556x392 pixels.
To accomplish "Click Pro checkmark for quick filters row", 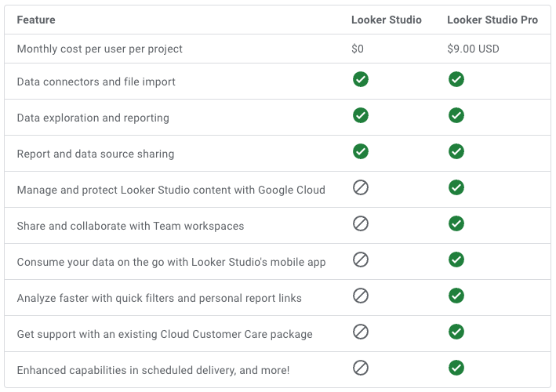I will (456, 296).
